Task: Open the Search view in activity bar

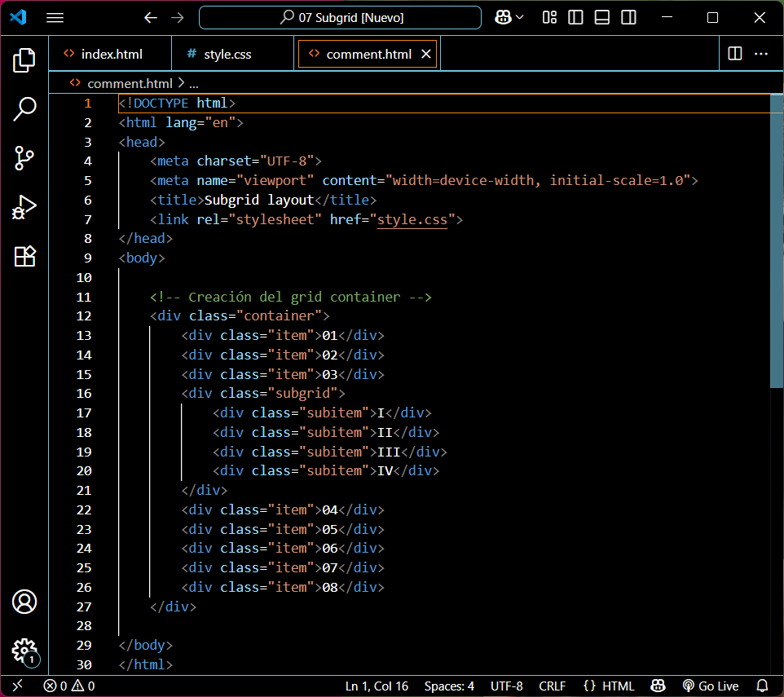Action: tap(24, 109)
